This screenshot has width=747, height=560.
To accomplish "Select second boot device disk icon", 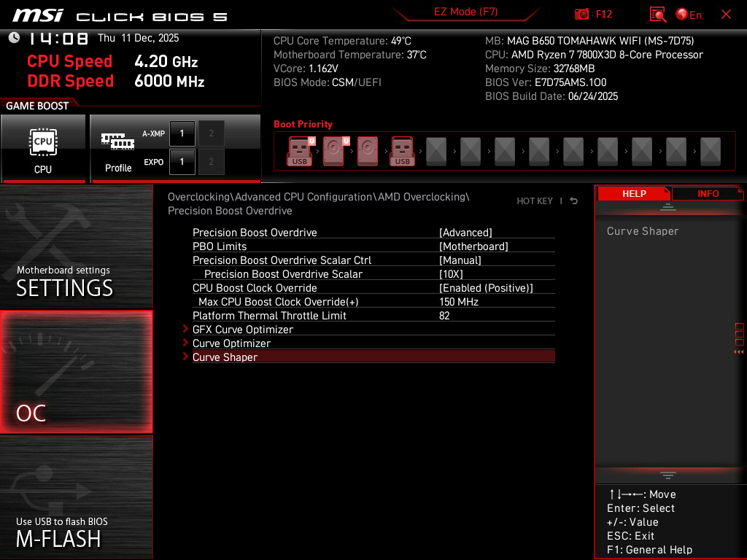I will pyautogui.click(x=336, y=151).
